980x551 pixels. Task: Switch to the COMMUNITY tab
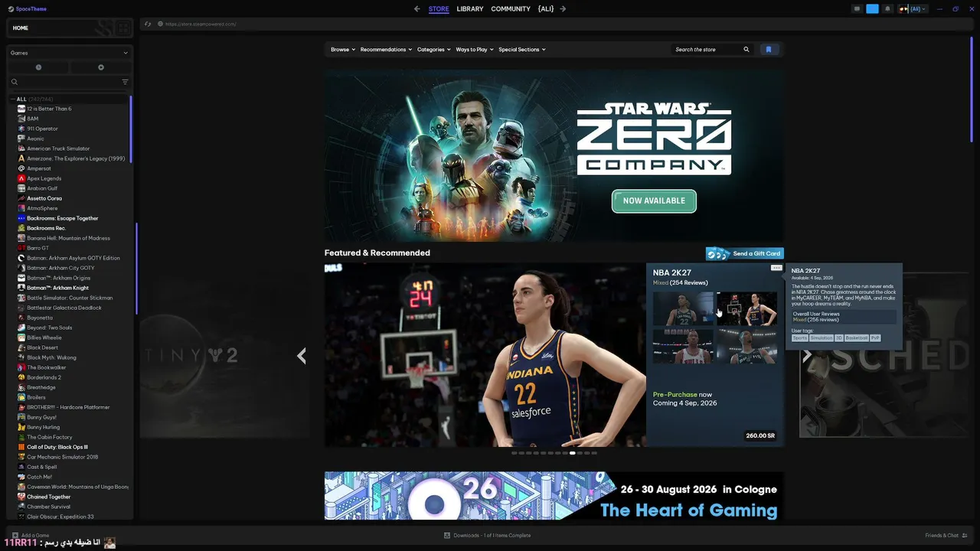click(x=511, y=9)
